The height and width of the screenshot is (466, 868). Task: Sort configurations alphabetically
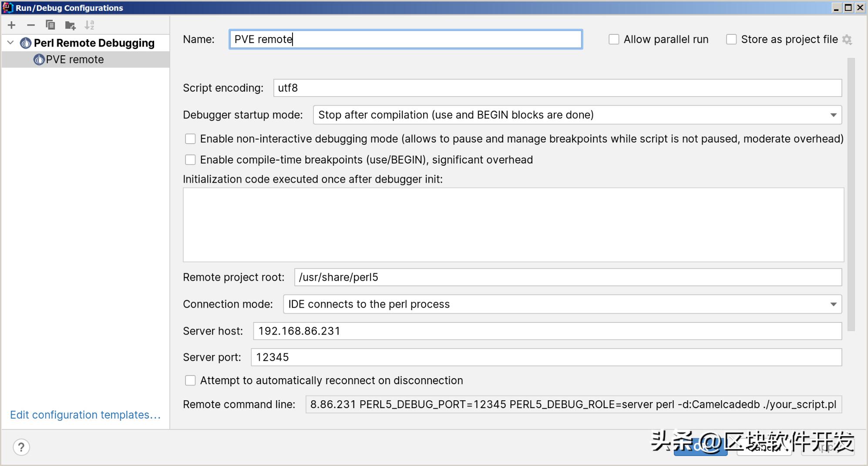click(x=89, y=25)
